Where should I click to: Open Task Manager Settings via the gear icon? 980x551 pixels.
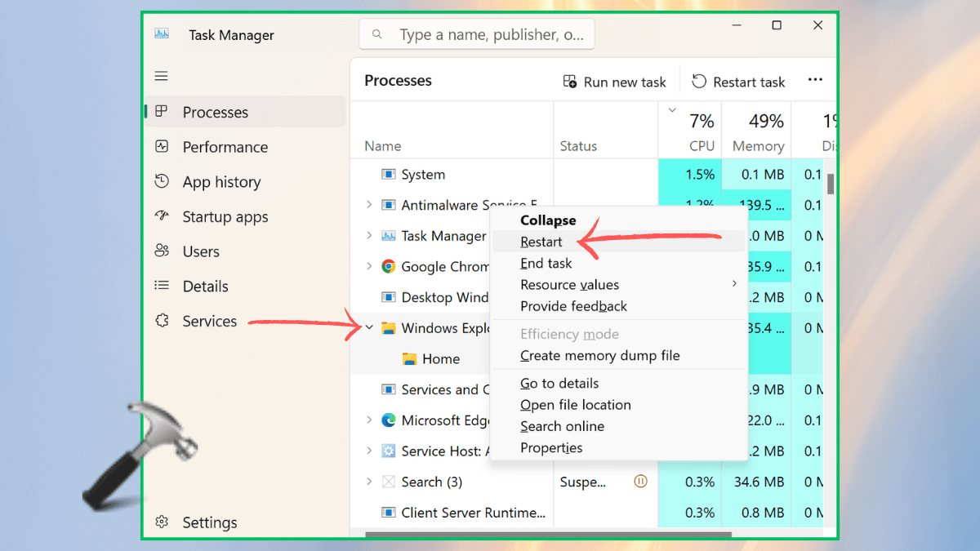(162, 522)
